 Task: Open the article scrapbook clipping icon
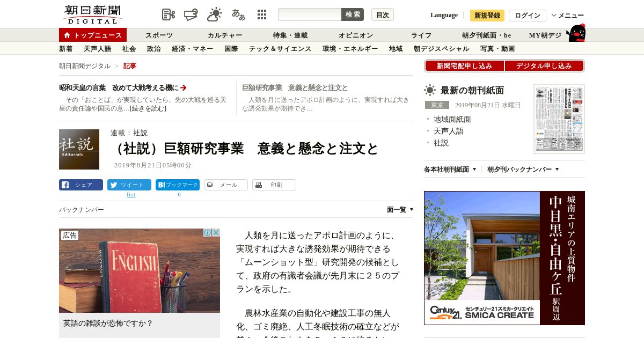click(169, 14)
